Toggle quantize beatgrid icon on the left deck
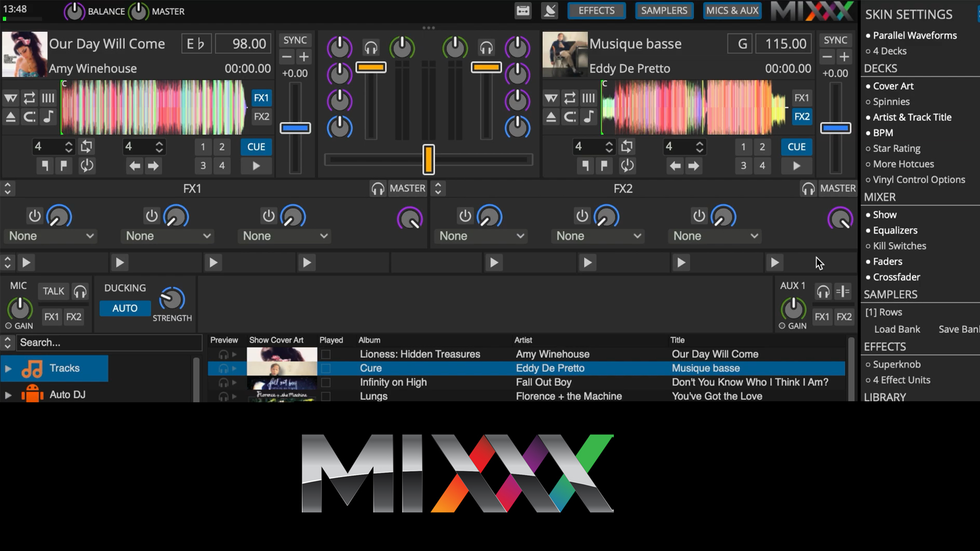 click(48, 98)
